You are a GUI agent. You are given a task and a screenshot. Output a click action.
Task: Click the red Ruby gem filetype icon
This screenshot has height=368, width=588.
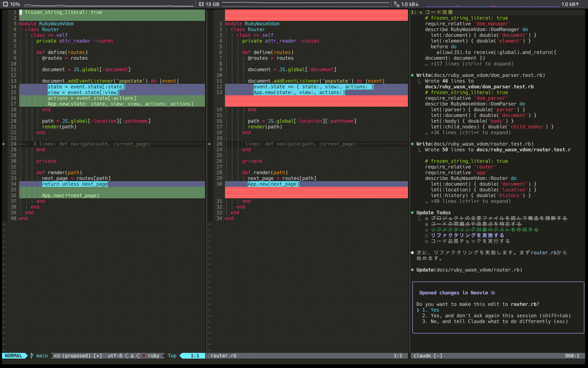click(144, 356)
